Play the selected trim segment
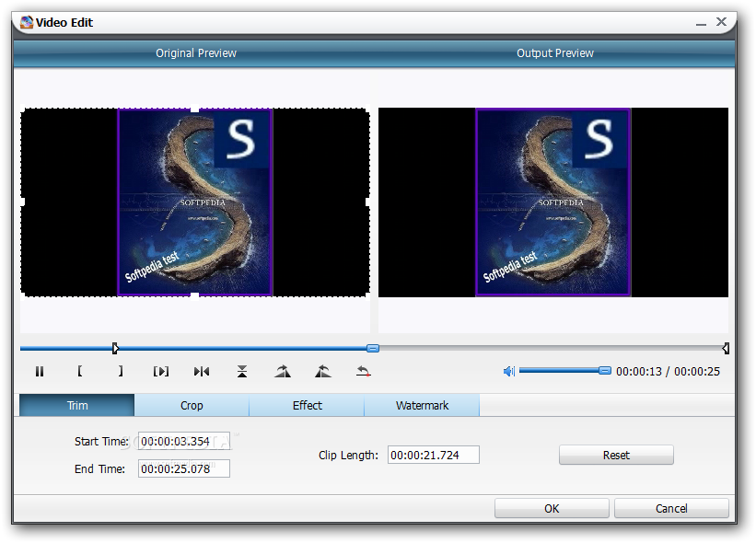 [161, 372]
